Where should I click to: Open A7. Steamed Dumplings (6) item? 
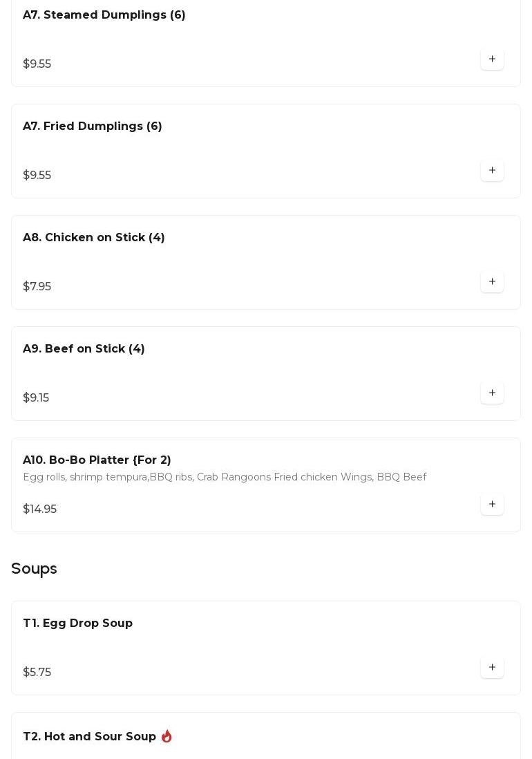coord(104,15)
